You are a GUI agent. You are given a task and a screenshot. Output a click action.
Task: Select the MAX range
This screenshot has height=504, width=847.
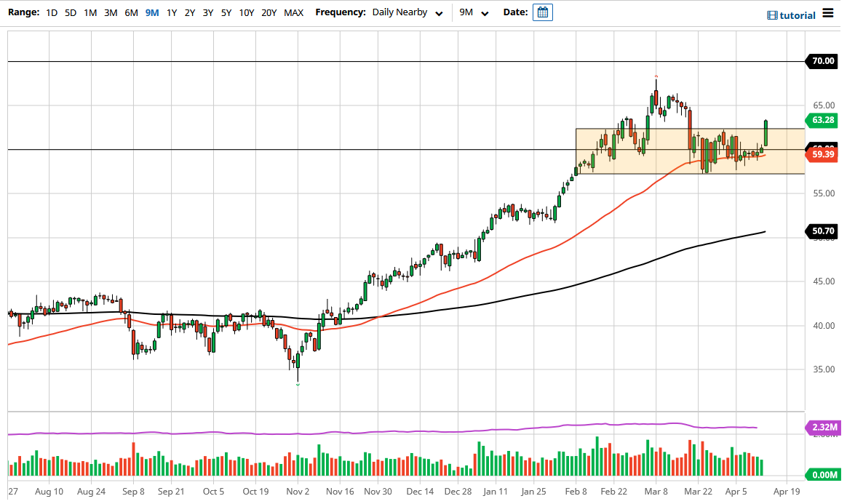point(293,12)
